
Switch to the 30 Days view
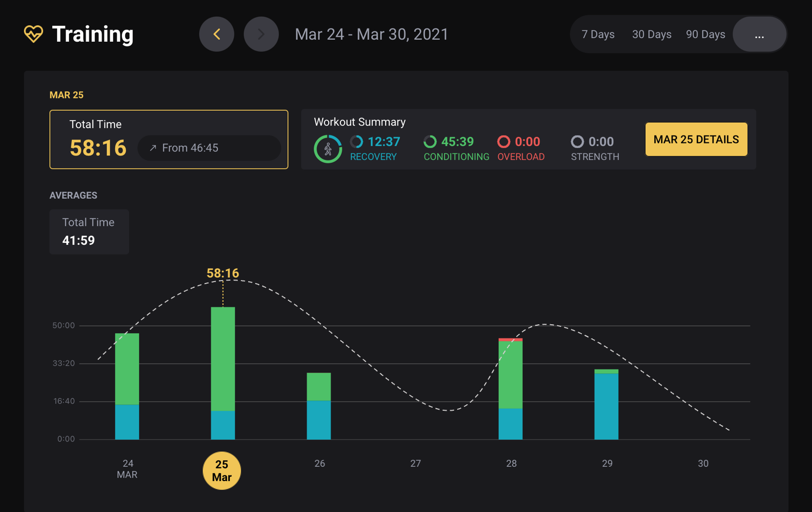click(651, 34)
